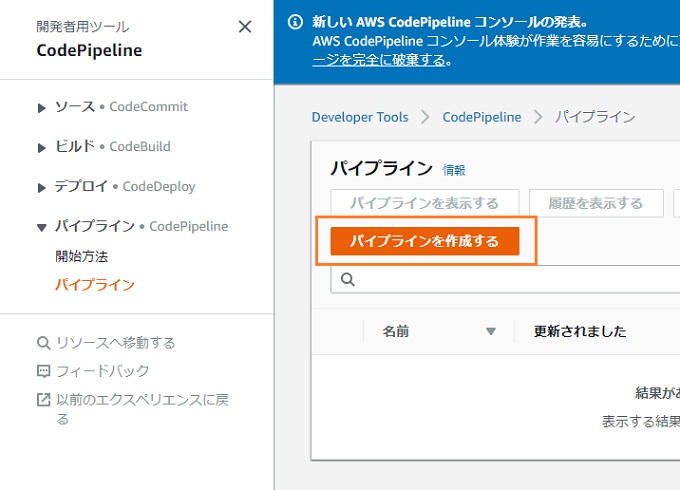Click the info icon in blue banner
Screen dimensions: 680x490
click(x=295, y=22)
